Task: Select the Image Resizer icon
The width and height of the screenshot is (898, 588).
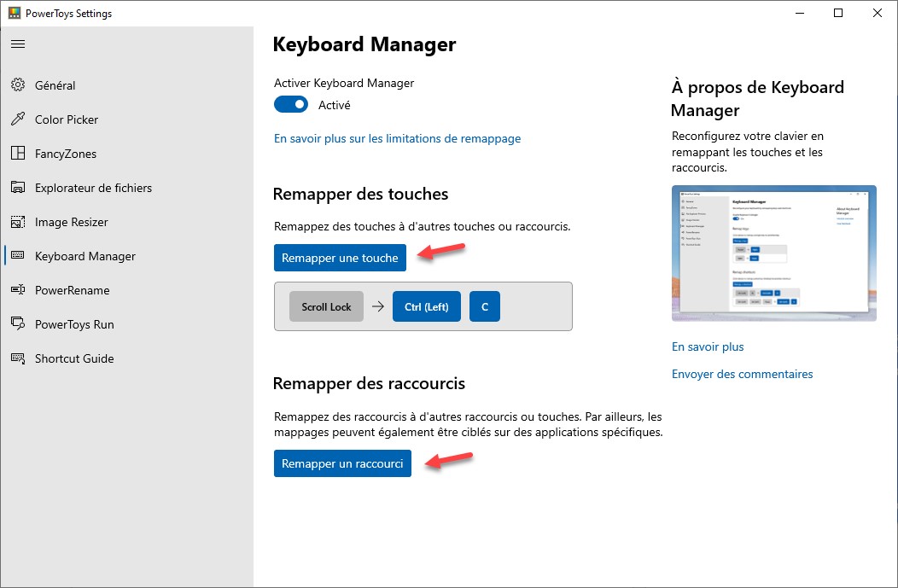Action: [18, 222]
